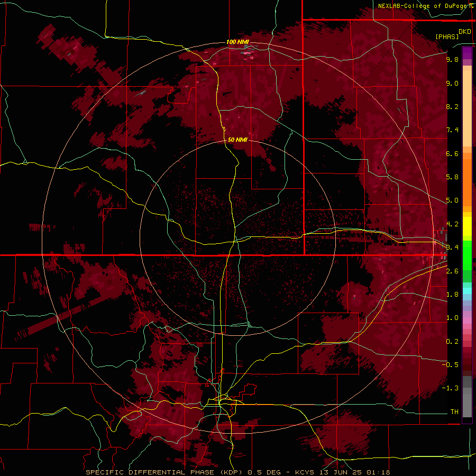476x476 pixels.
Task: Click the 9.8 value on the scale
Action: click(x=452, y=59)
